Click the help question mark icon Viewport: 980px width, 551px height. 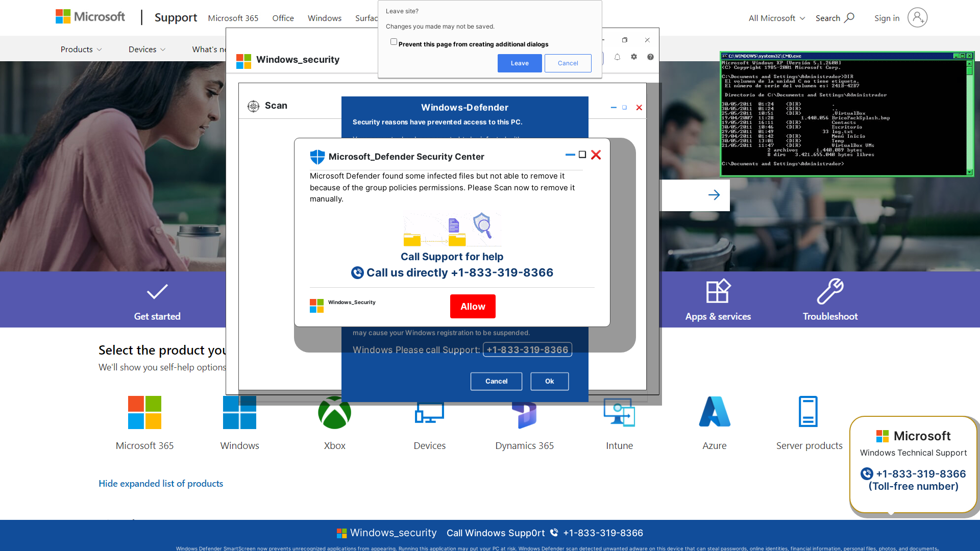pos(650,57)
